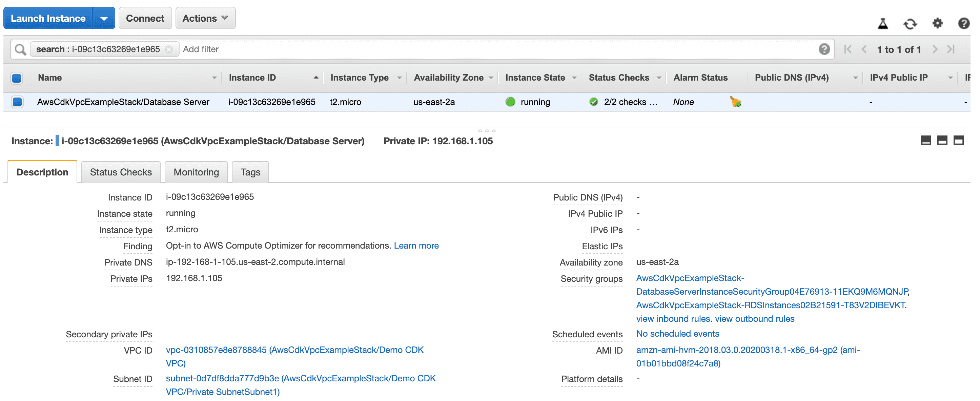Refresh the instance list
This screenshot has height=401, width=980.
pyautogui.click(x=910, y=24)
